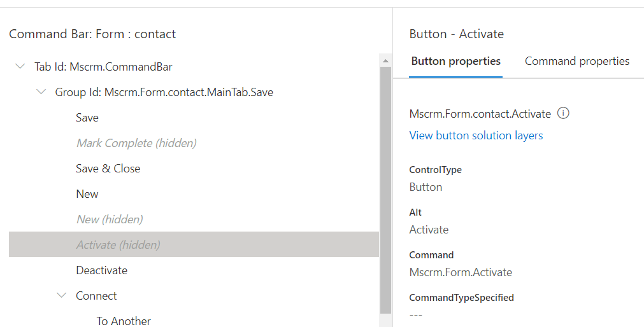Viewport: 644px width, 327px height.
Task: Collapse the Group Id MainTab.Save node
Action: point(41,92)
